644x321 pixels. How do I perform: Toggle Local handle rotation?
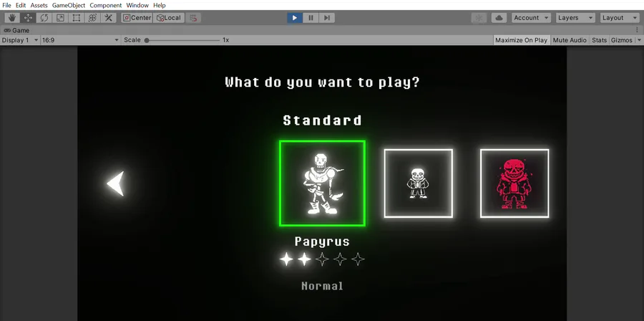click(x=168, y=18)
